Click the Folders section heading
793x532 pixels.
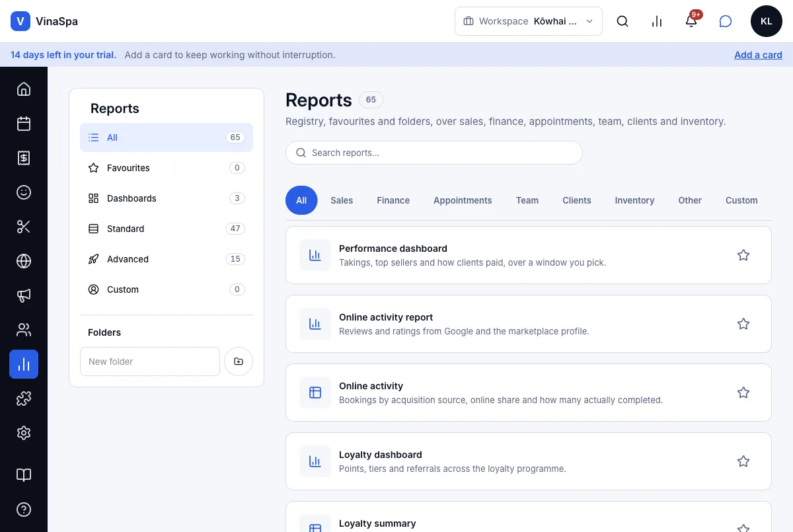click(x=104, y=332)
